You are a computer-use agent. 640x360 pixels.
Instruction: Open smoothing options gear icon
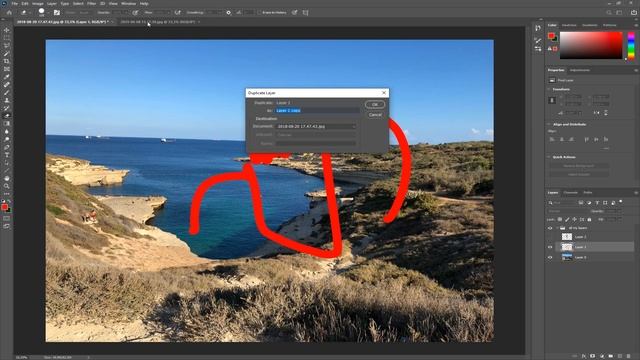[229, 13]
